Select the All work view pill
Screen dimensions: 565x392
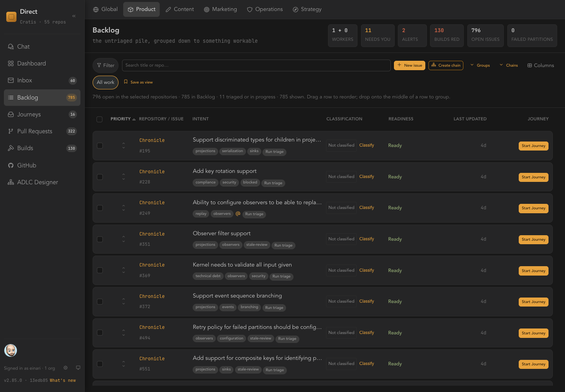click(x=106, y=82)
